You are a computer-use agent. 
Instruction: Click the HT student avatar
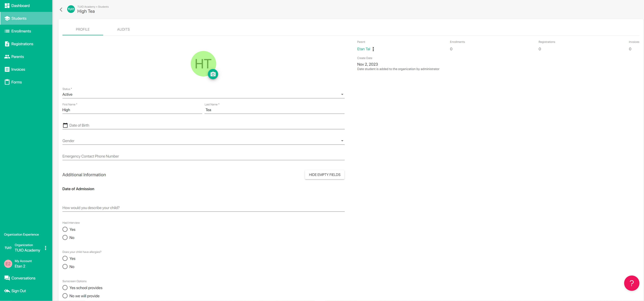point(203,64)
